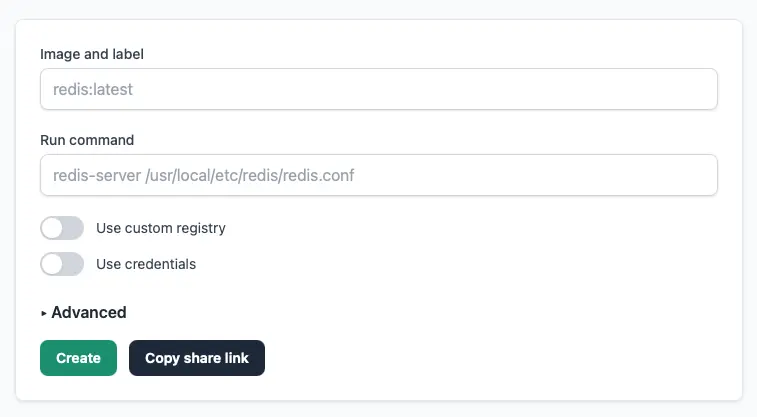The image size is (757, 417).
Task: Click the credentials switch knob
Action: (52, 264)
